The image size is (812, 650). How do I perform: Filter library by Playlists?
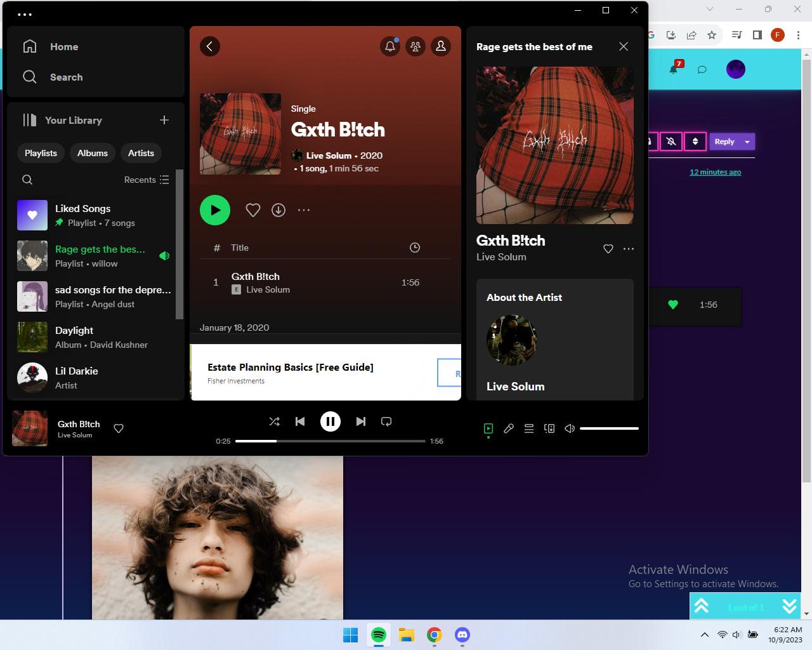coord(41,153)
